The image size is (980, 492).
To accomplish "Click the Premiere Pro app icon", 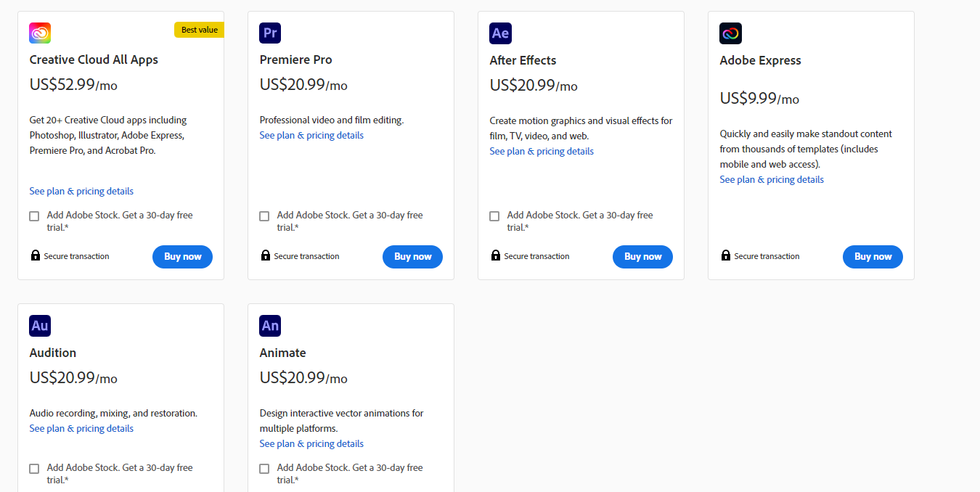I will coord(270,33).
